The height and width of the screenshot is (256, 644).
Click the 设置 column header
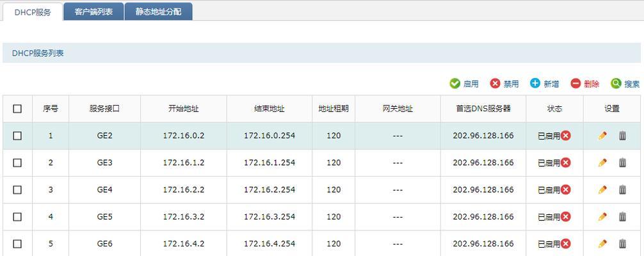[612, 109]
